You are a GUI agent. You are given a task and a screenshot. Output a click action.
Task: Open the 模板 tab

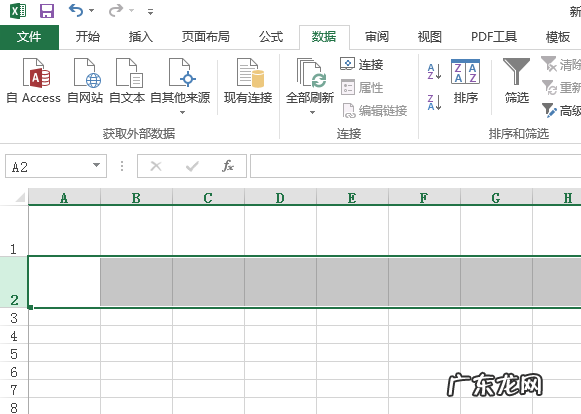pos(558,37)
